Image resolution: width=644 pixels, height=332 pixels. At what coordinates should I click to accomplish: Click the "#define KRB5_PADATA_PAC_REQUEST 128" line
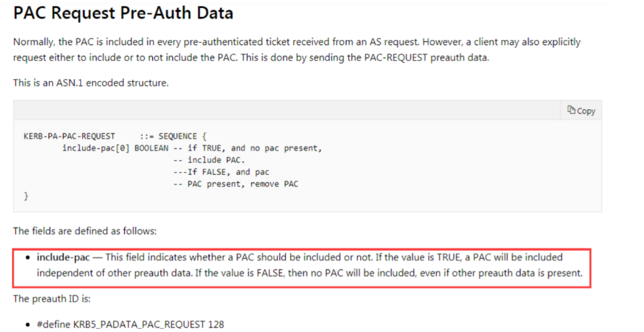130,324
